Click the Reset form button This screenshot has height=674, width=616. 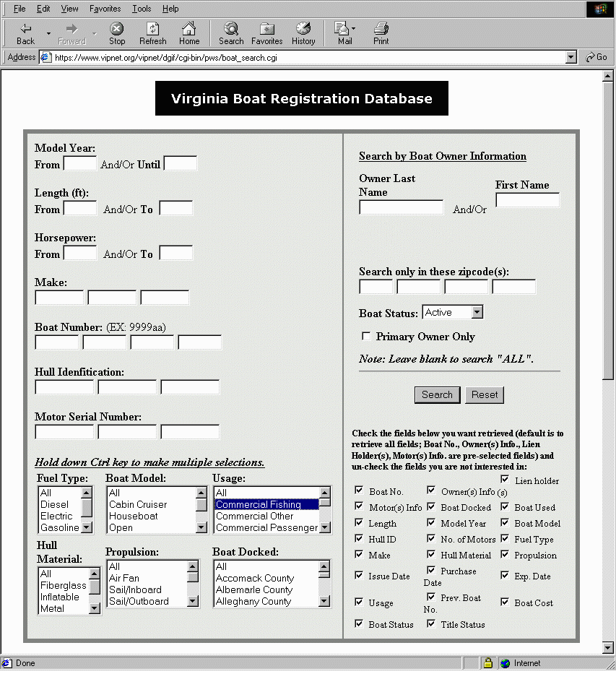click(x=485, y=394)
